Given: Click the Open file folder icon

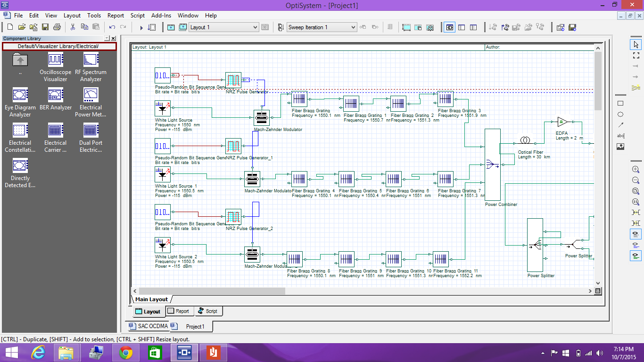Looking at the screenshot, I should coord(22,27).
